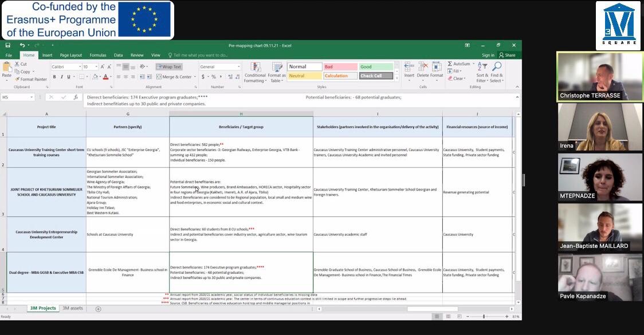Expand the cell styles gallery

396,78
